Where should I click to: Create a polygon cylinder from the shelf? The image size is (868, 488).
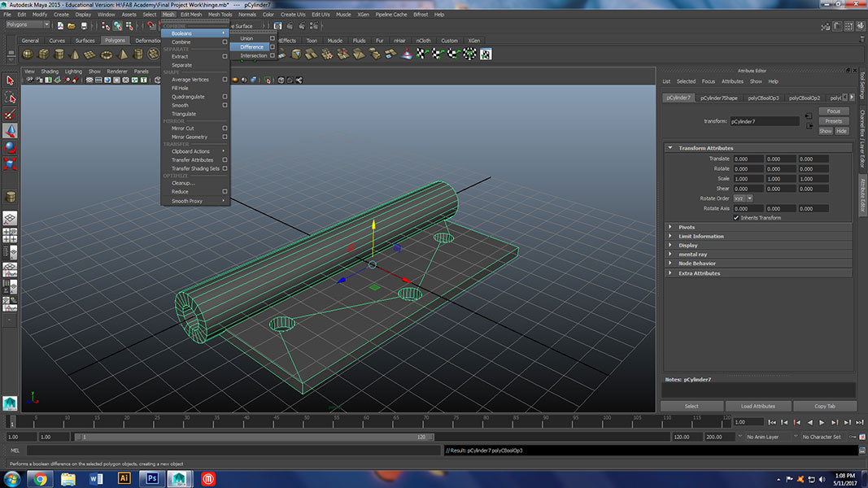coord(59,54)
